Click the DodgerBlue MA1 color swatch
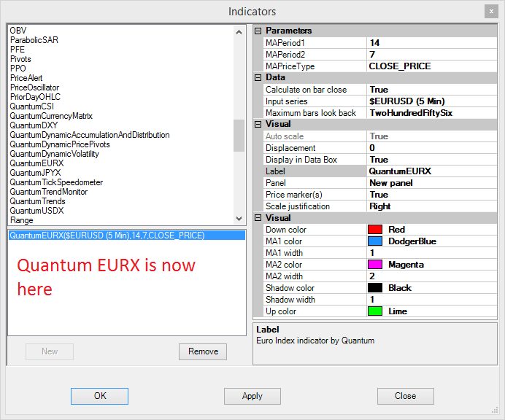Image resolution: width=505 pixels, height=420 pixels. click(x=375, y=241)
